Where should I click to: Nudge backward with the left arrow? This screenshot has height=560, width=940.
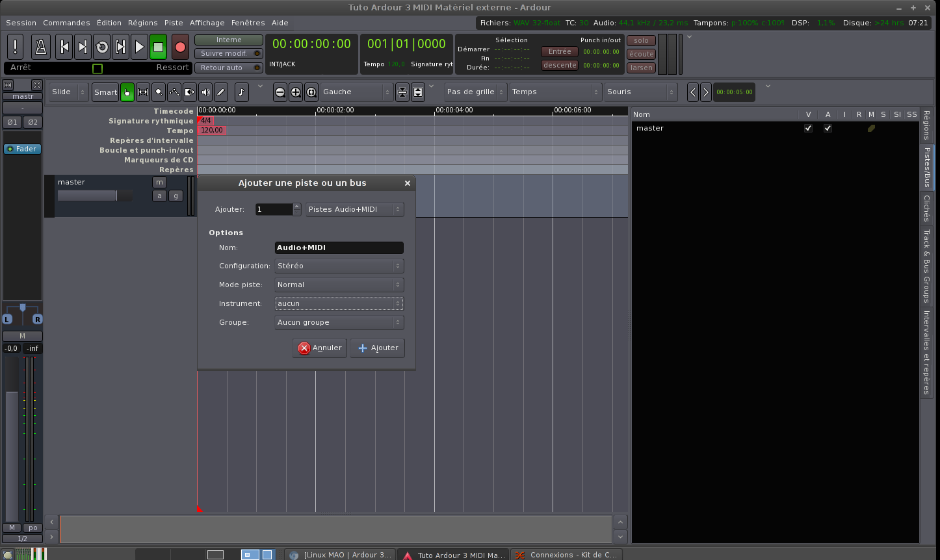(x=693, y=92)
